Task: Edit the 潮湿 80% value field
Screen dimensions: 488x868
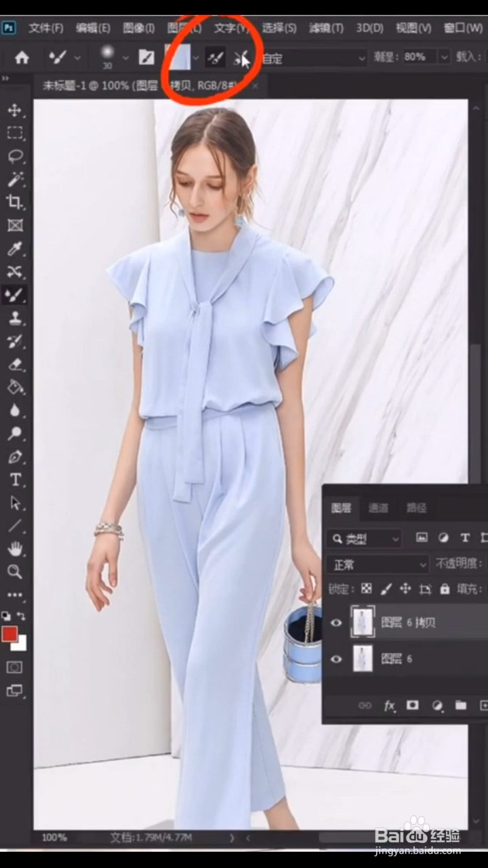Action: (418, 58)
